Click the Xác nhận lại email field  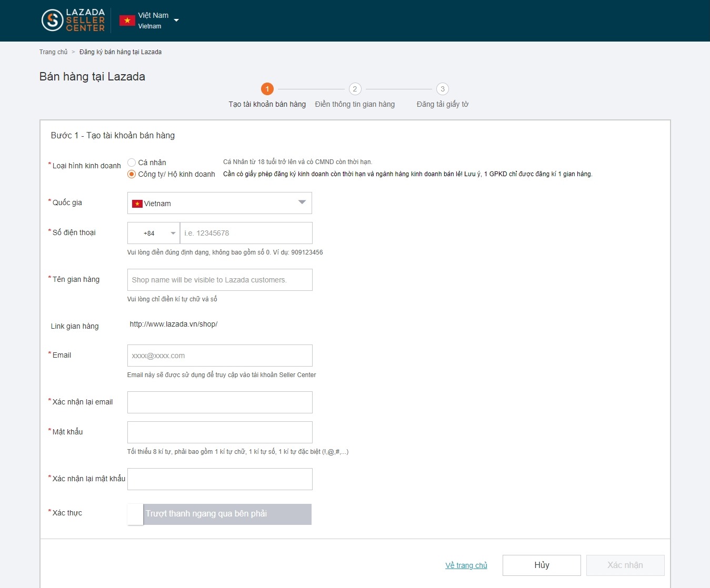tap(219, 402)
